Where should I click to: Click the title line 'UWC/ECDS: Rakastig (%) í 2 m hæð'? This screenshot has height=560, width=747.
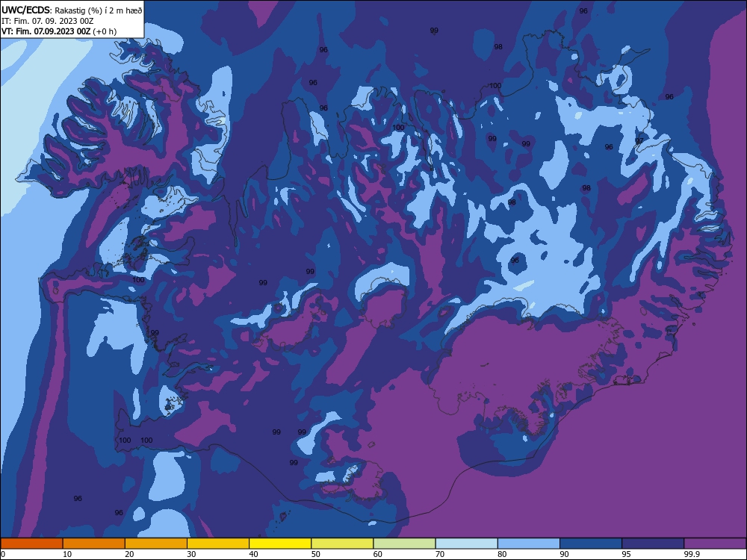pyautogui.click(x=72, y=10)
